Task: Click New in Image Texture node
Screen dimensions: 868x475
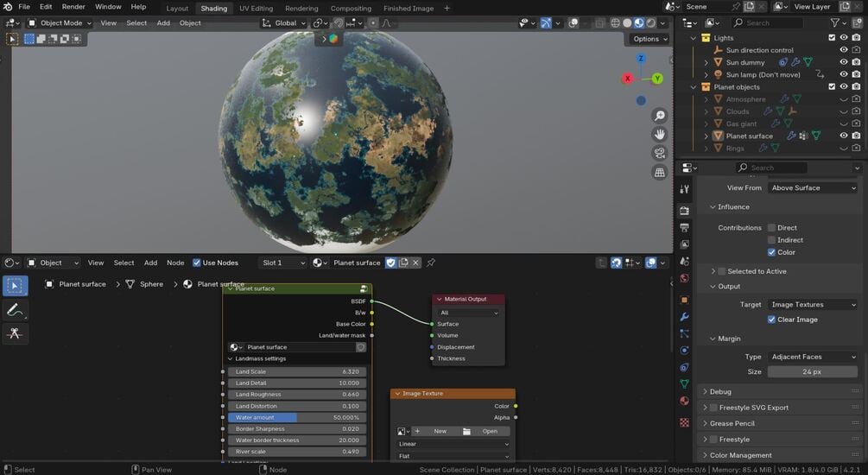Action: (x=440, y=431)
